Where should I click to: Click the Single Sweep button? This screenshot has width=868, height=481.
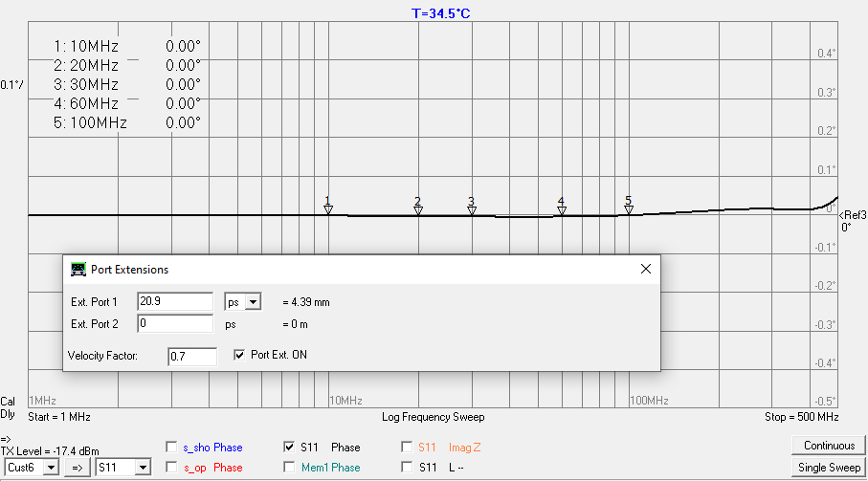pyautogui.click(x=829, y=468)
